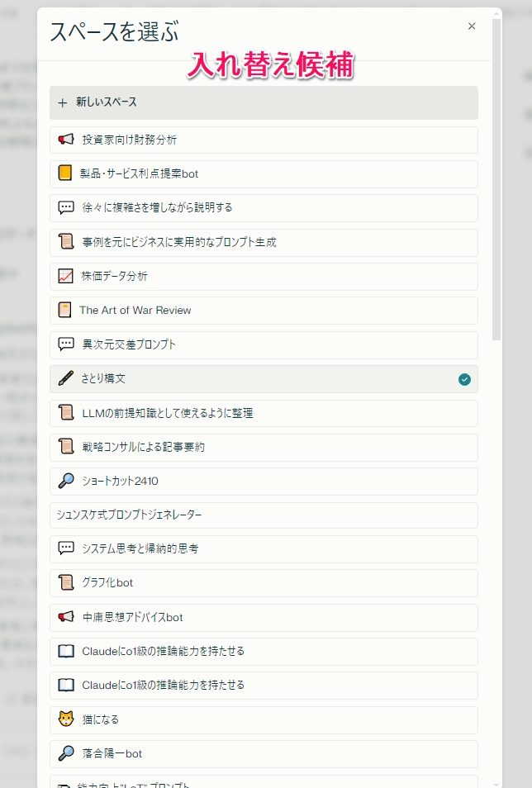The width and height of the screenshot is (532, 788).
Task: Close the スペースを選ぶ dialog
Action: [x=472, y=26]
